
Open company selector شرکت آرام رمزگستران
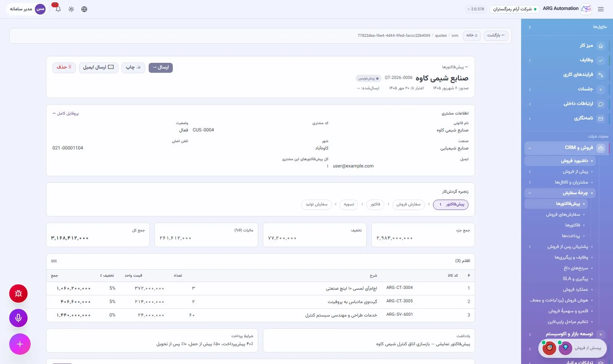point(515,9)
